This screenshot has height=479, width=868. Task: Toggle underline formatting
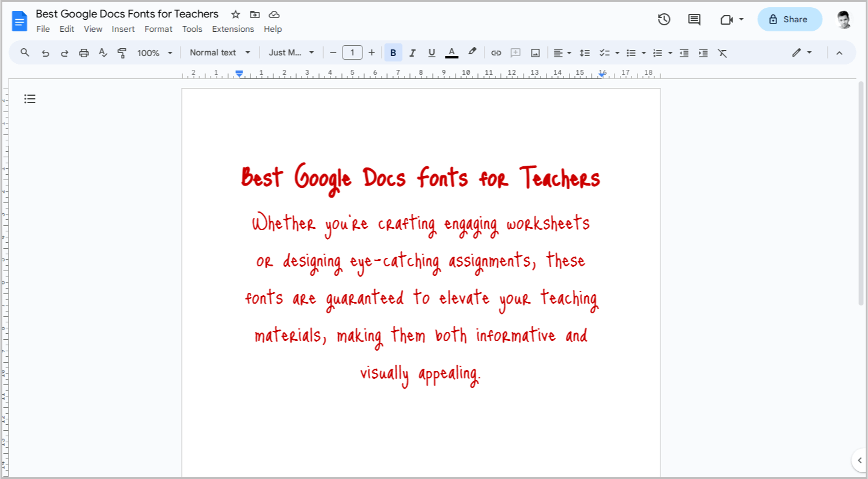432,53
